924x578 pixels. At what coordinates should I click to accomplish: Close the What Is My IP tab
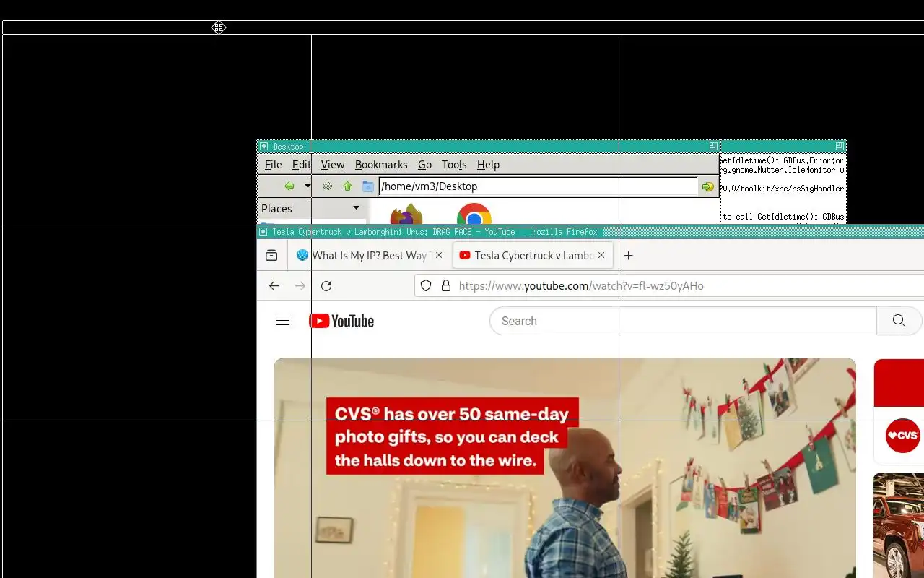click(438, 255)
